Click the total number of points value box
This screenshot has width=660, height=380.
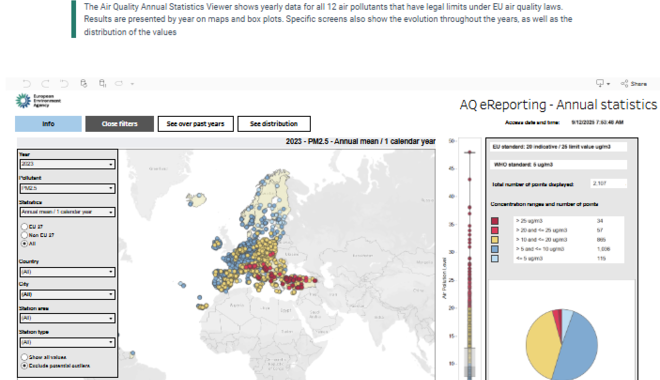[x=609, y=183]
